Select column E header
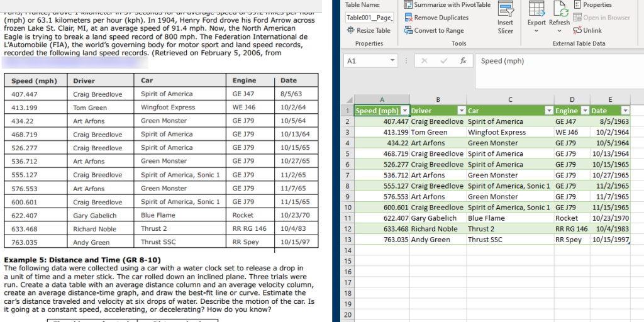Image resolution: width=644 pixels, height=322 pixels. pyautogui.click(x=610, y=99)
